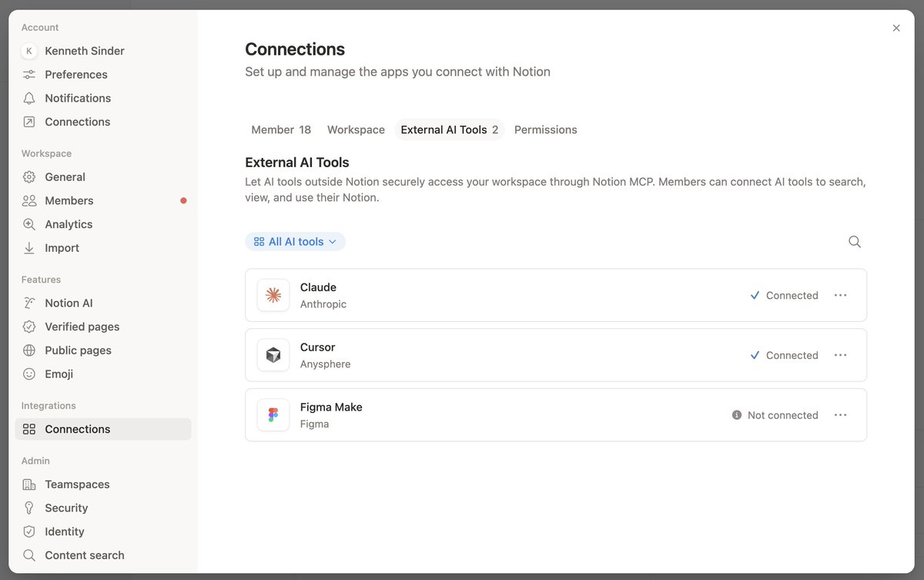Click the Anysphere publisher label
This screenshot has width=924, height=580.
click(x=326, y=364)
